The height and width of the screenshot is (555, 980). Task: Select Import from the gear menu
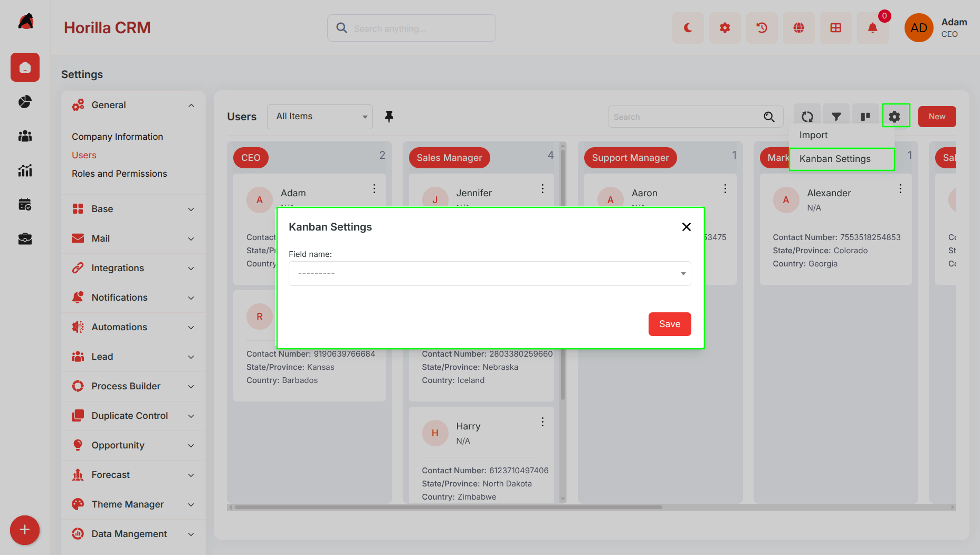[x=841, y=135]
